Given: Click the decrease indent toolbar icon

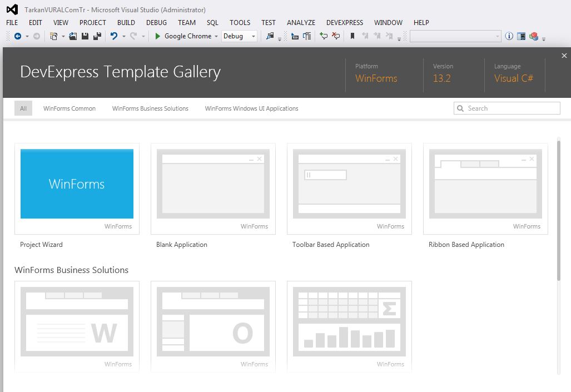Looking at the screenshot, I should (x=295, y=36).
